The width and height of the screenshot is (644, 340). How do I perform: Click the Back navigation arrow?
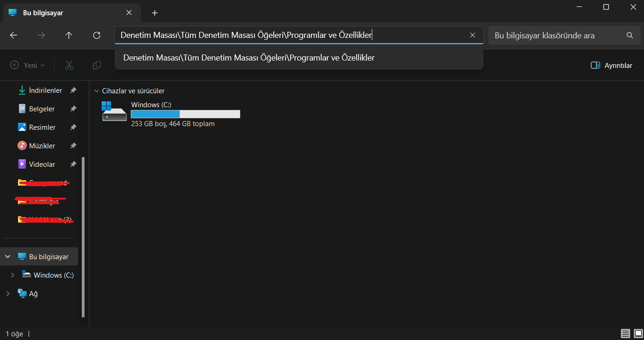(x=13, y=35)
